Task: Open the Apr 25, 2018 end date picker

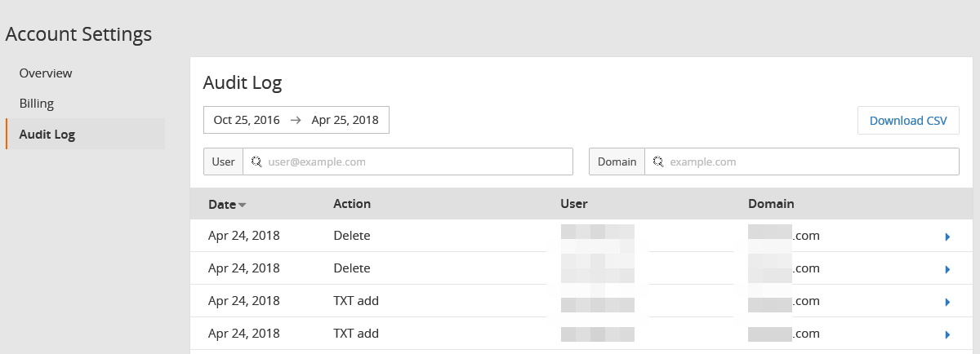Action: coord(345,120)
